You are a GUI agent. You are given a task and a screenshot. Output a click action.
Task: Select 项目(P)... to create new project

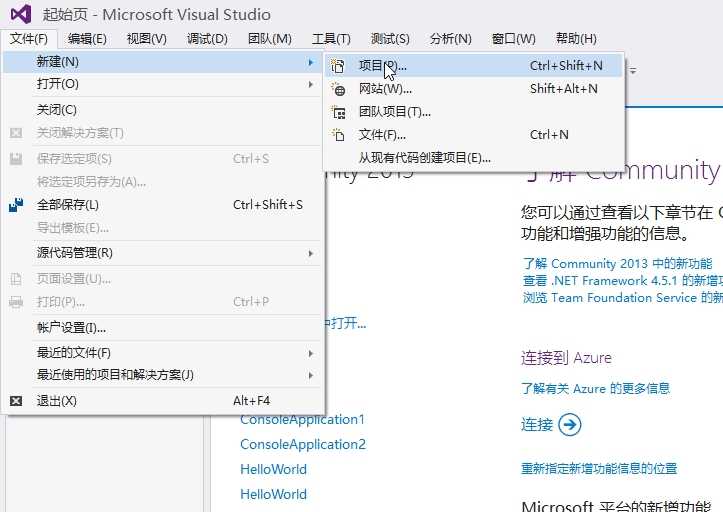tap(474, 66)
